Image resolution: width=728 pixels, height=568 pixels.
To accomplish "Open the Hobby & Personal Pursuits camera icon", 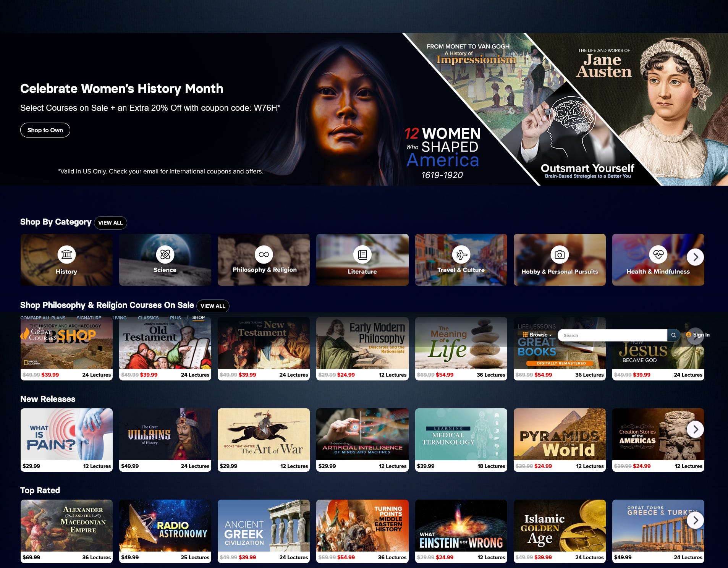I will pos(560,254).
